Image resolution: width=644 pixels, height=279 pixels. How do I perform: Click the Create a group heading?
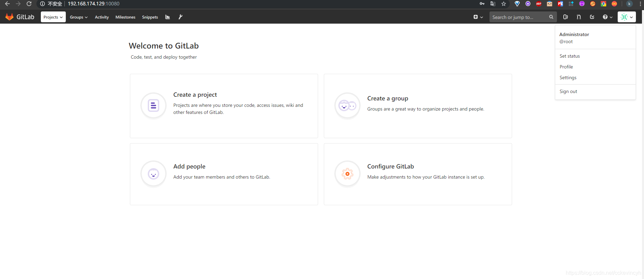(388, 98)
